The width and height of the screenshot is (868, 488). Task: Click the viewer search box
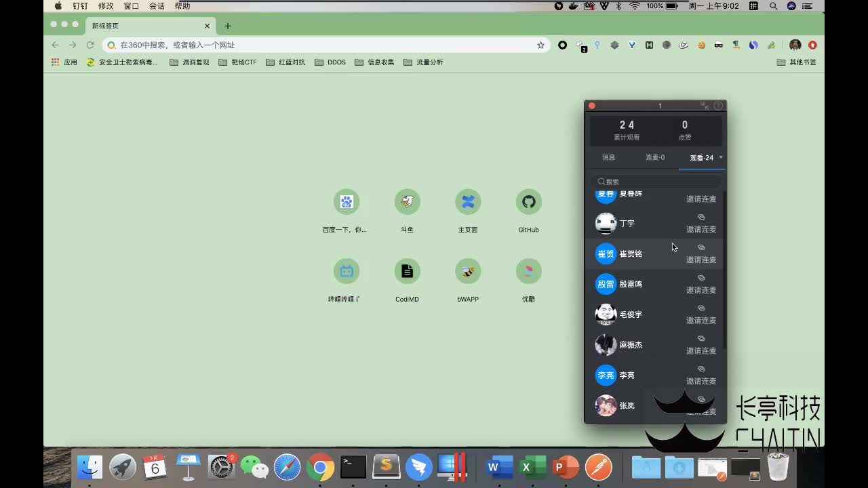(x=655, y=182)
